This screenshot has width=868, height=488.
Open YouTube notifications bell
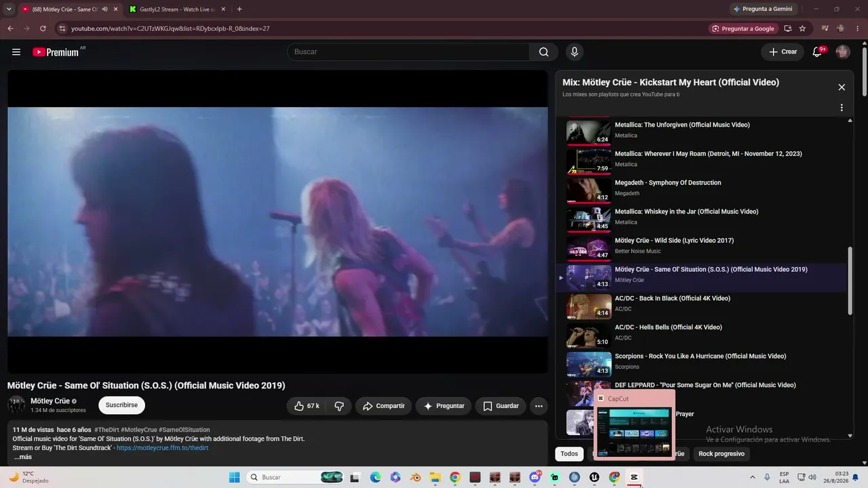818,52
